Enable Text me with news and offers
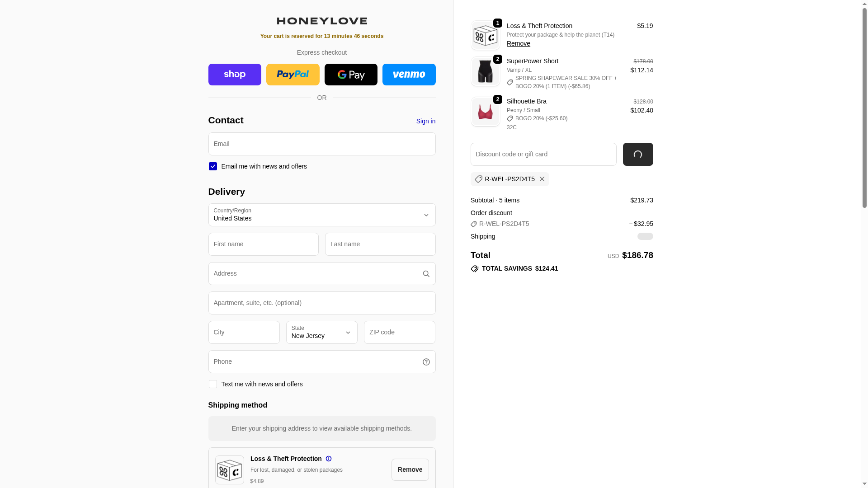The image size is (868, 488). tap(213, 384)
